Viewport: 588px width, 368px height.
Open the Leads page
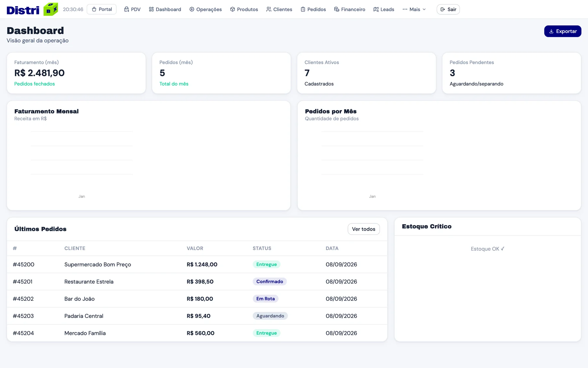(384, 9)
